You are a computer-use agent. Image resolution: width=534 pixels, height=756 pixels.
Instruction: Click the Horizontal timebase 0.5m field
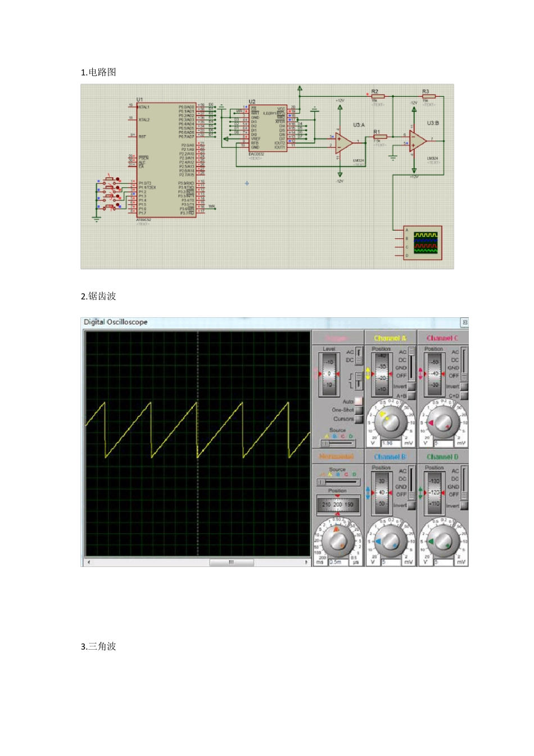click(x=338, y=562)
